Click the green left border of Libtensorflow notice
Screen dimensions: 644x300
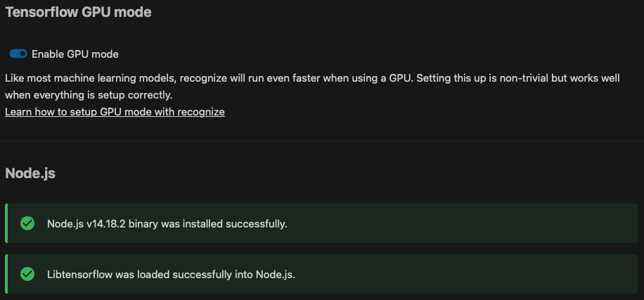pyautogui.click(x=6, y=274)
